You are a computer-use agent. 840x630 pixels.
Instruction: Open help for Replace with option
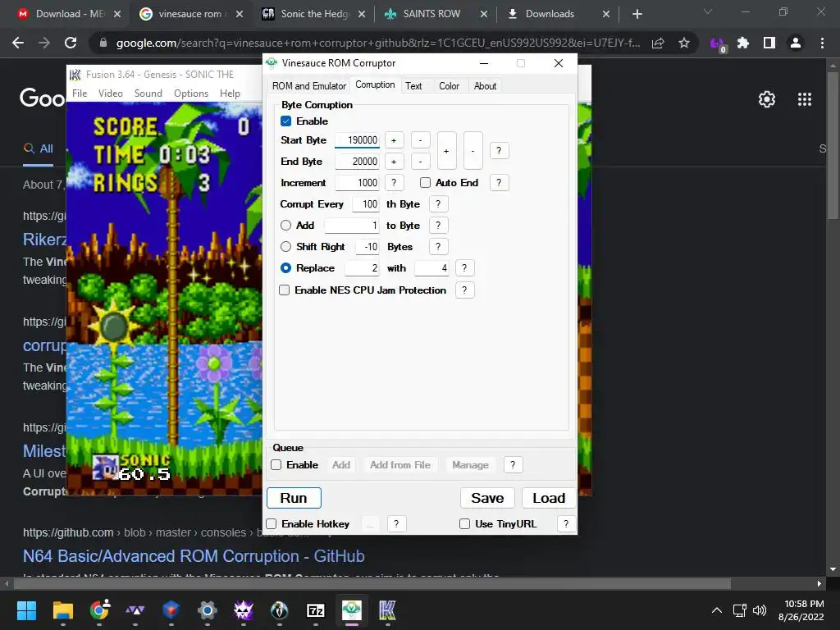(x=464, y=268)
